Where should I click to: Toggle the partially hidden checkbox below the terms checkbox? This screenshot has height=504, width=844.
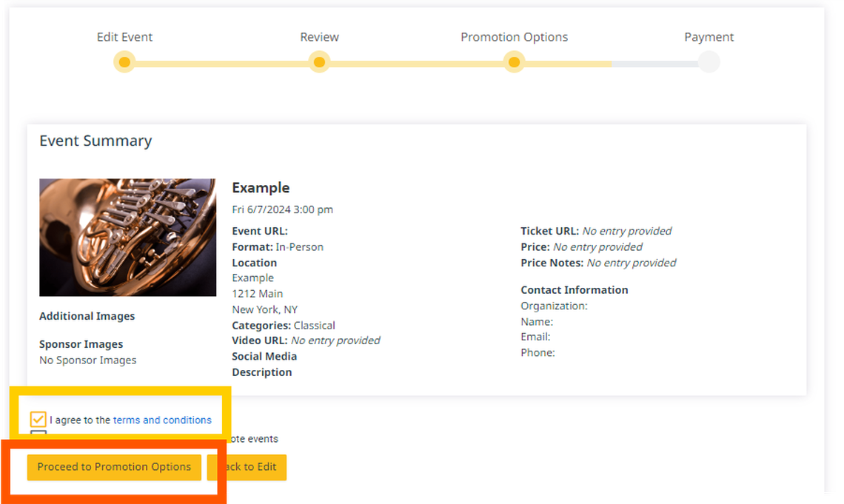point(38,434)
